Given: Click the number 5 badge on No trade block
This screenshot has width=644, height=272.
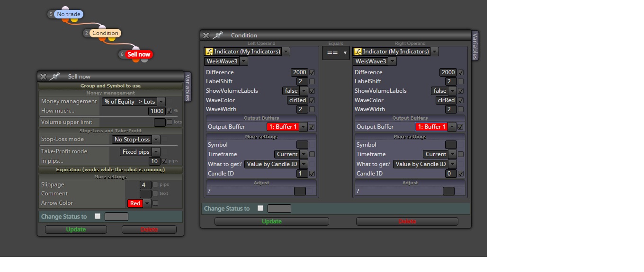Looking at the screenshot, I should (51, 14).
